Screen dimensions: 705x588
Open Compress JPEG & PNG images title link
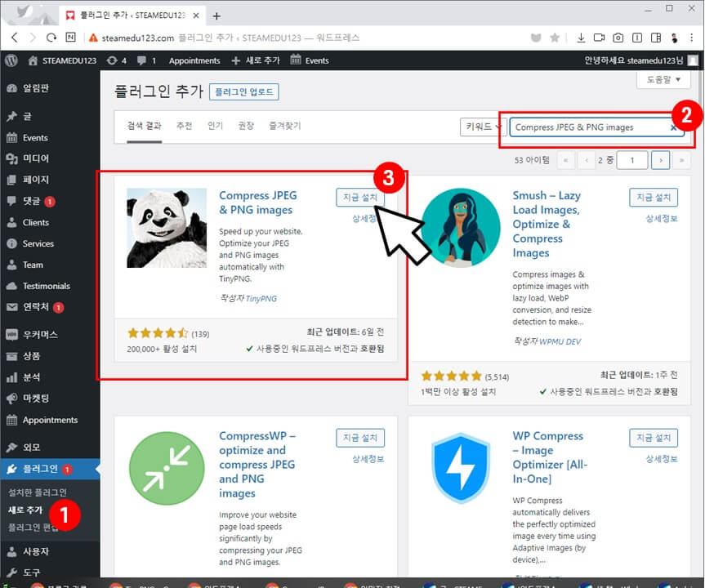(x=257, y=203)
